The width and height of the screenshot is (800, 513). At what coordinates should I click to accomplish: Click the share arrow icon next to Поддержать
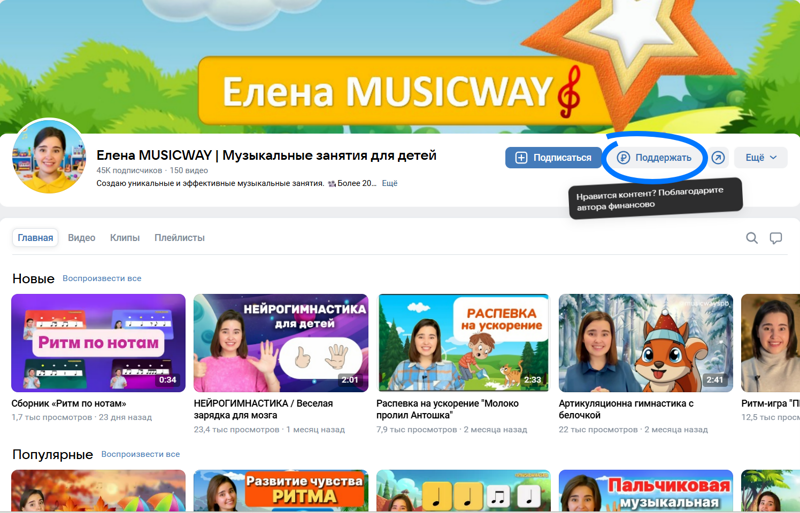click(718, 158)
